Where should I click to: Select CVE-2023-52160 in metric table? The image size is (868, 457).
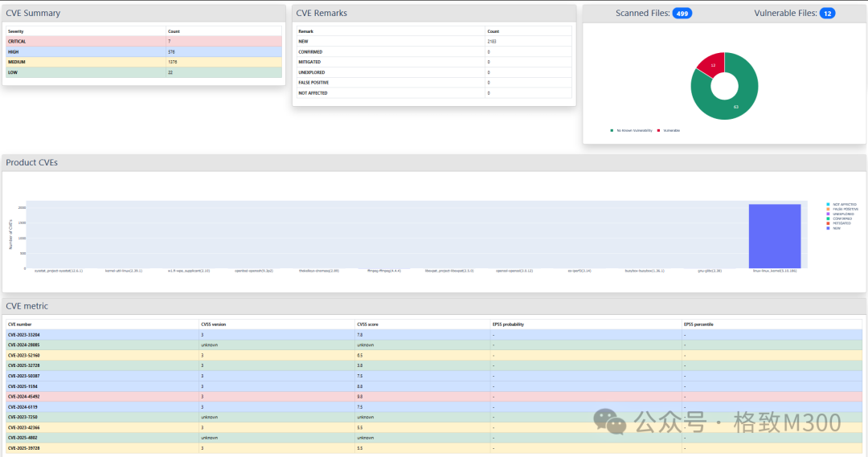pyautogui.click(x=434, y=356)
